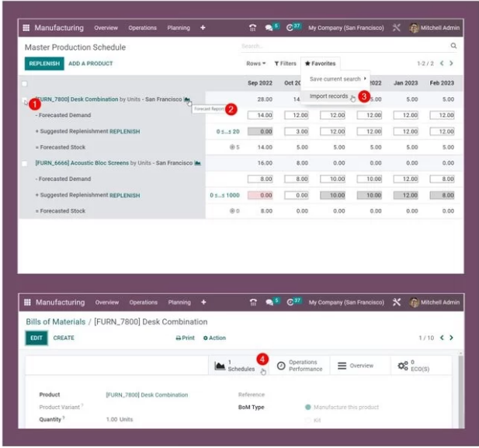479x448 pixels.
Task: Open [FURN_7800] Desk Combination product link in form
Action: 147,395
